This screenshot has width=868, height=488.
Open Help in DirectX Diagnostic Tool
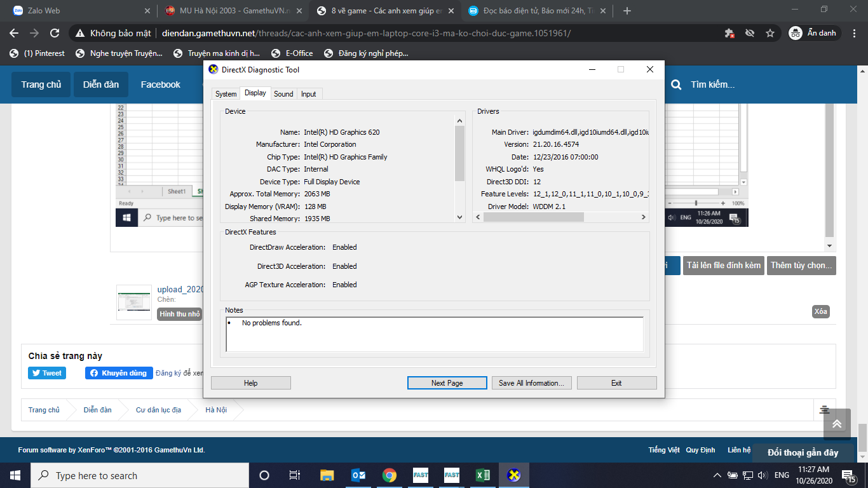pyautogui.click(x=251, y=383)
